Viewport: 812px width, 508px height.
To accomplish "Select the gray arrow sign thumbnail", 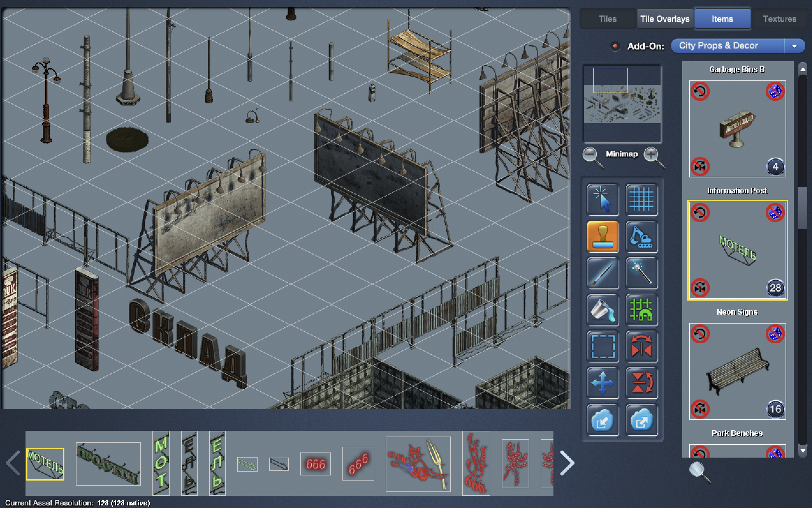I will (279, 464).
